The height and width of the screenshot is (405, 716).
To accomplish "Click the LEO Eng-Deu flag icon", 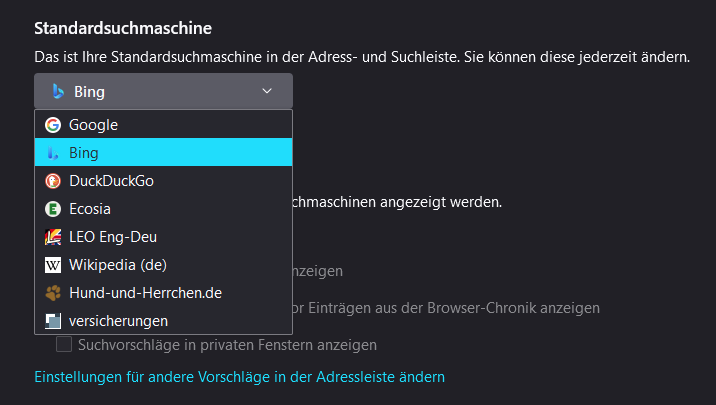I will point(53,237).
